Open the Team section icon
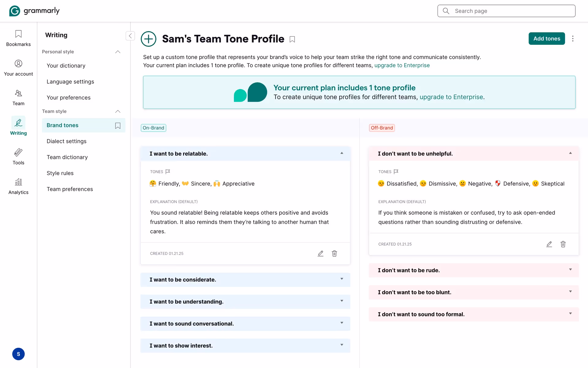The width and height of the screenshot is (588, 368). 18,93
